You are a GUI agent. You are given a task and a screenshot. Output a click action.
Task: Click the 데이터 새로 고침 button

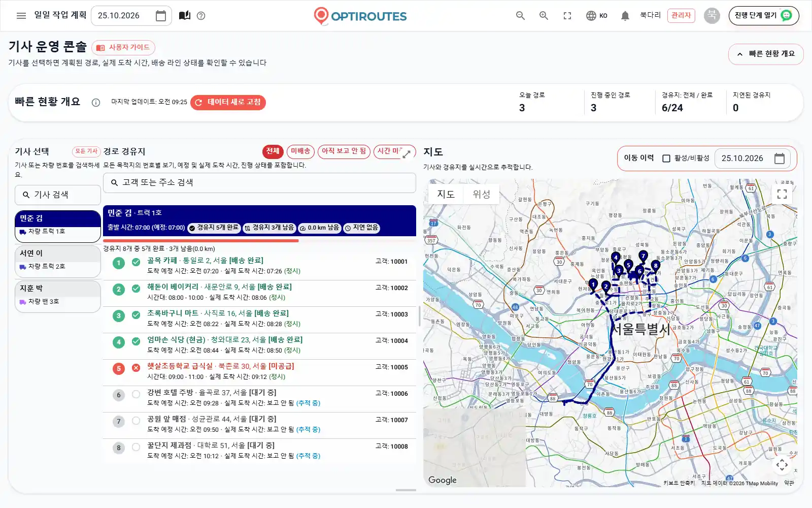click(x=228, y=102)
